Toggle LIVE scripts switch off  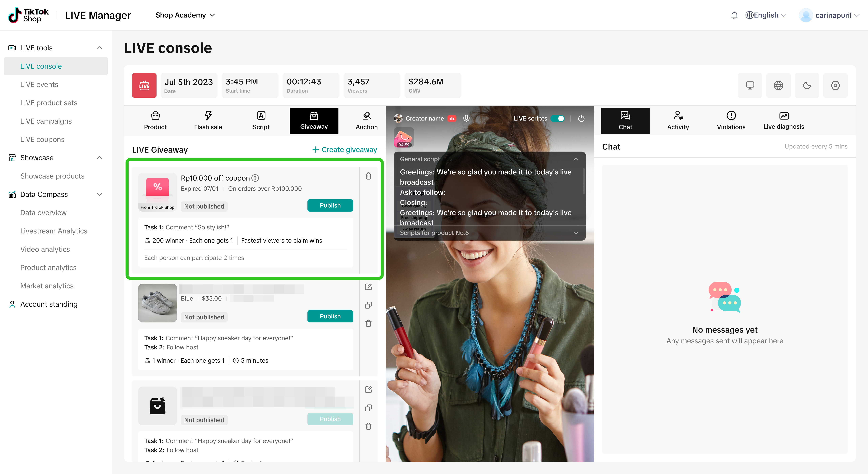pyautogui.click(x=558, y=118)
